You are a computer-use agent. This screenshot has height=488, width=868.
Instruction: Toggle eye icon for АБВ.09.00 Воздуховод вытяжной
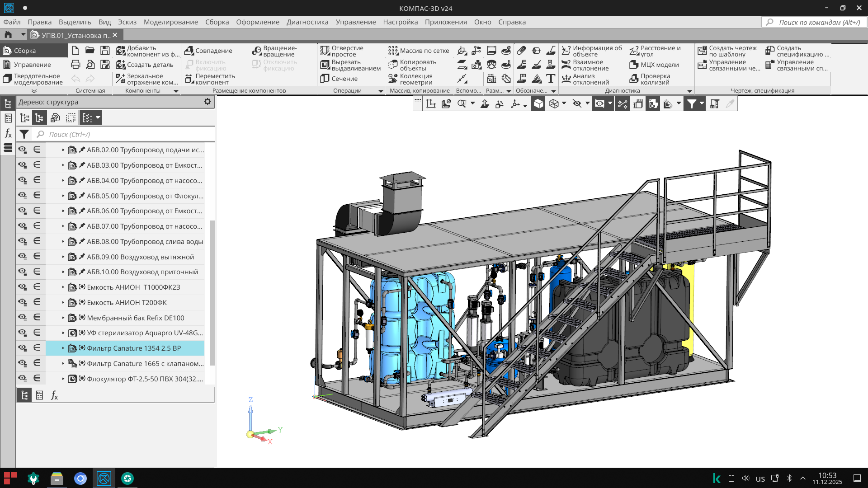pos(22,257)
